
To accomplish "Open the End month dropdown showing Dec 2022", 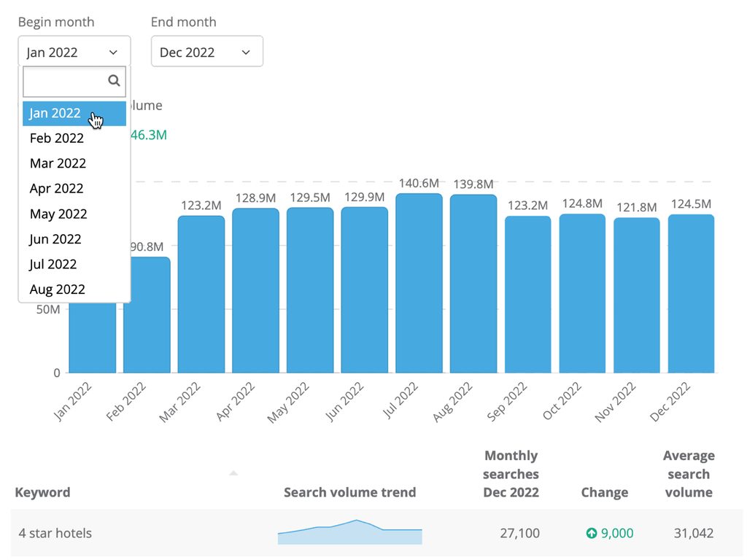I will (x=206, y=52).
